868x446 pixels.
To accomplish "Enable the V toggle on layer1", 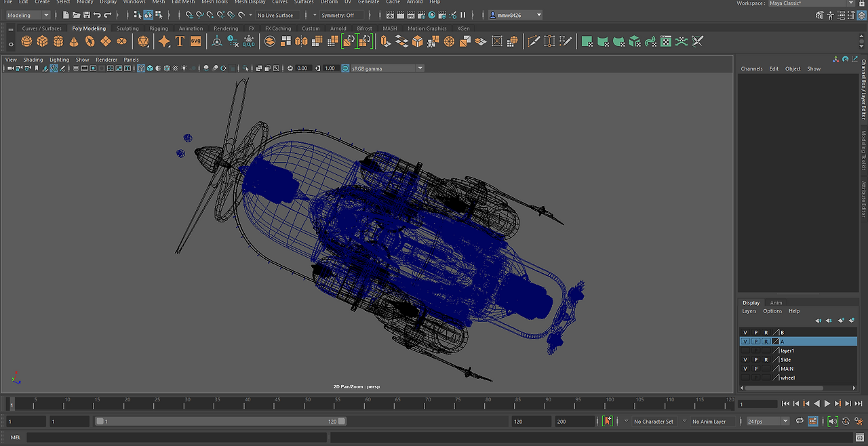I will coord(745,350).
